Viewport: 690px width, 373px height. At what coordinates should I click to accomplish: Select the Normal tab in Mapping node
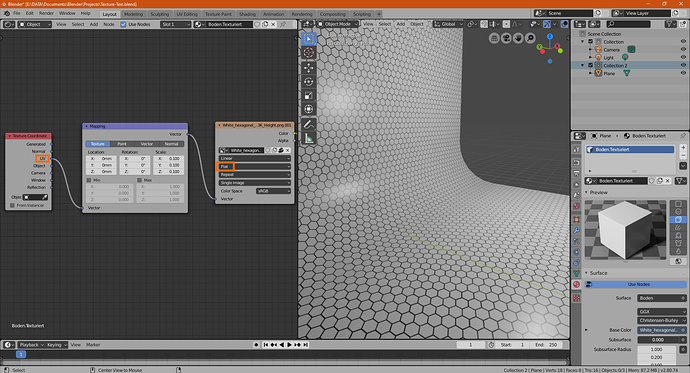point(172,144)
